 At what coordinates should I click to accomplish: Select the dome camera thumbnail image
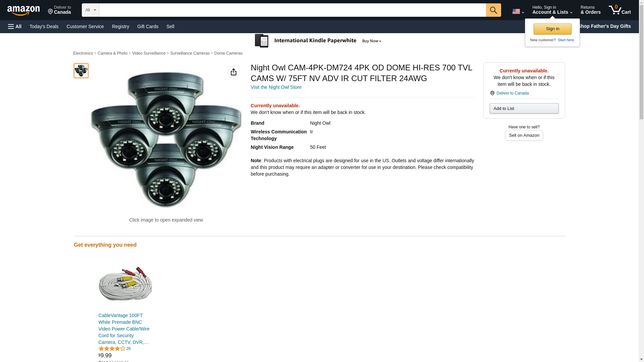click(81, 71)
